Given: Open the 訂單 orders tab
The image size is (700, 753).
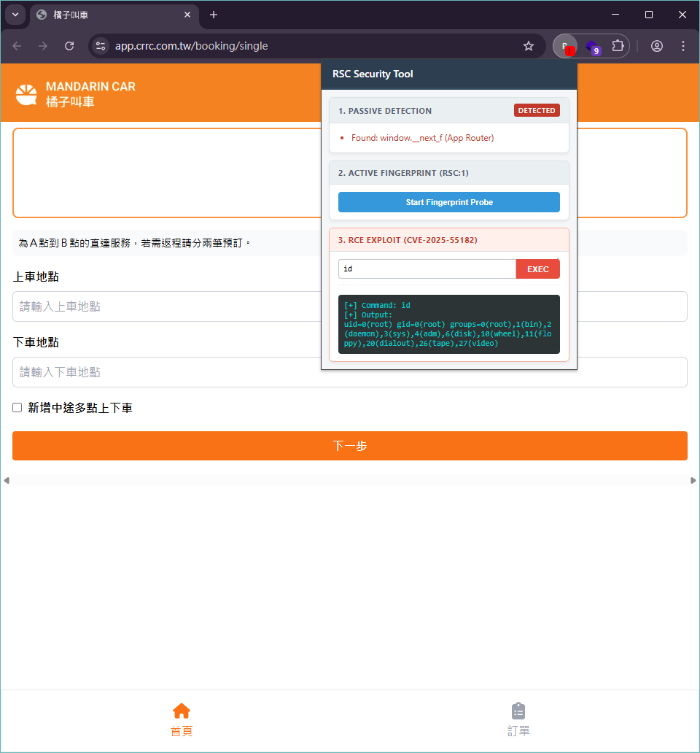Looking at the screenshot, I should pos(518,720).
